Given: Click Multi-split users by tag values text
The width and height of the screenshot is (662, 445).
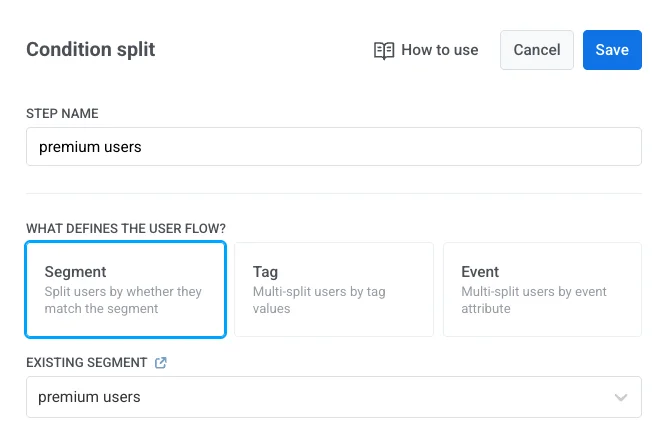Looking at the screenshot, I should point(319,300).
